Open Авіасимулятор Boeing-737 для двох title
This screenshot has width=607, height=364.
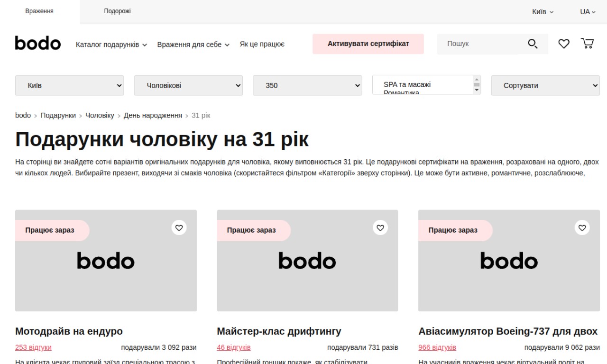(508, 331)
